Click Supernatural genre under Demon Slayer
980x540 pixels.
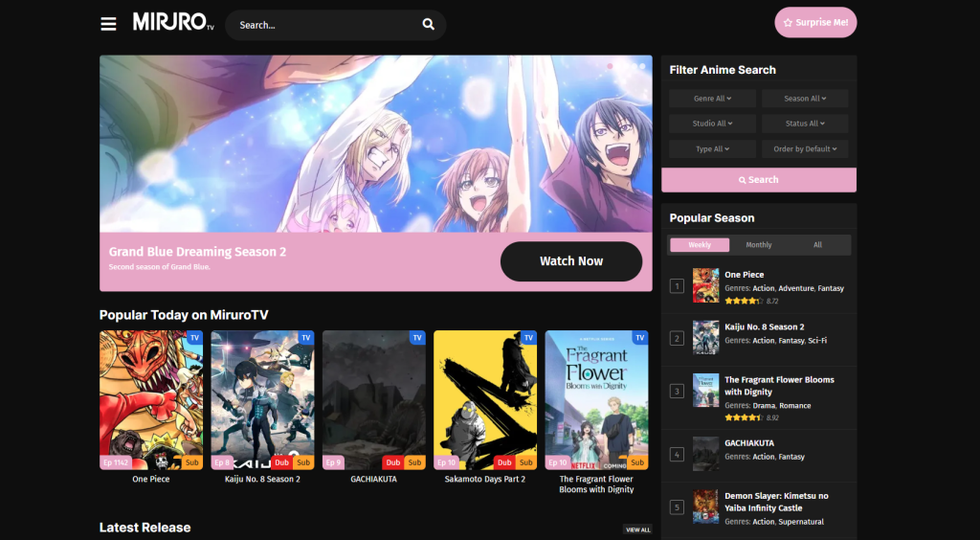click(801, 522)
